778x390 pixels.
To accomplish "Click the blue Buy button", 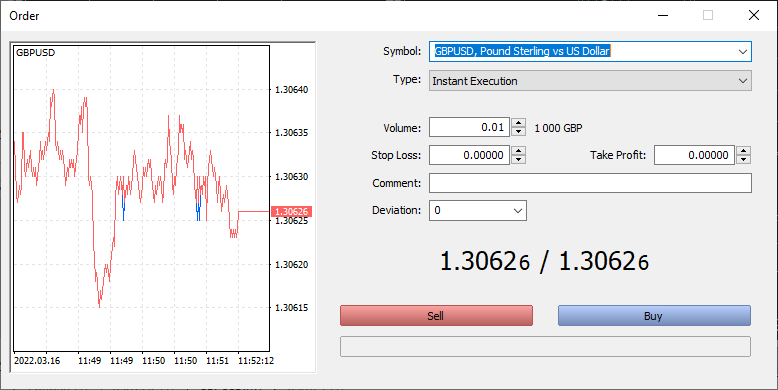I will pyautogui.click(x=654, y=316).
